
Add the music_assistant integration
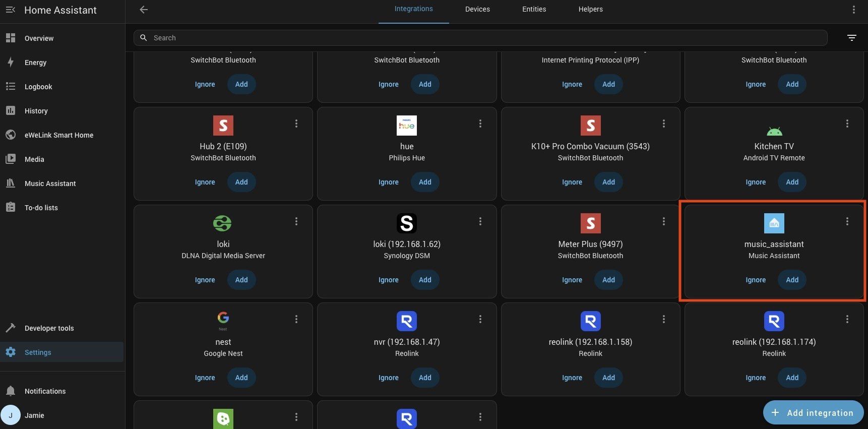792,280
